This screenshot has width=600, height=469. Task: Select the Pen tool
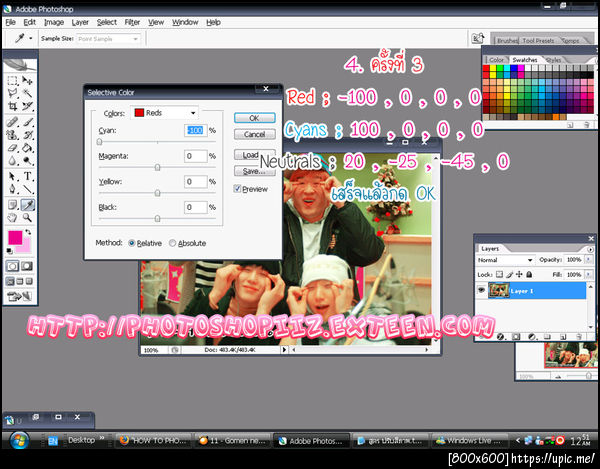13,189
